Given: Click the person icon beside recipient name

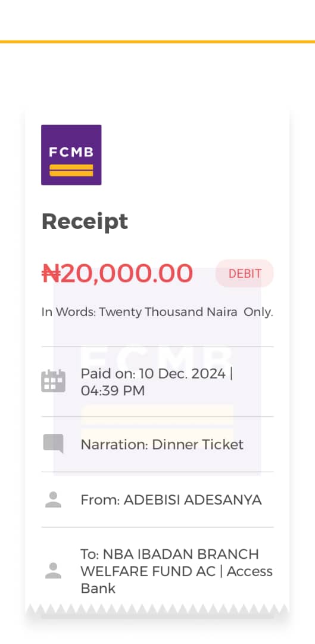Looking at the screenshot, I should tap(54, 571).
